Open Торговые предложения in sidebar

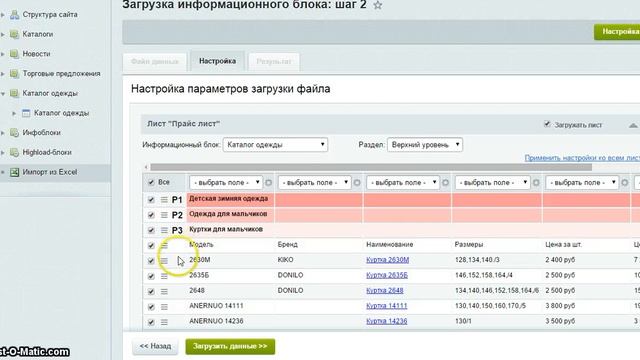tap(61, 74)
